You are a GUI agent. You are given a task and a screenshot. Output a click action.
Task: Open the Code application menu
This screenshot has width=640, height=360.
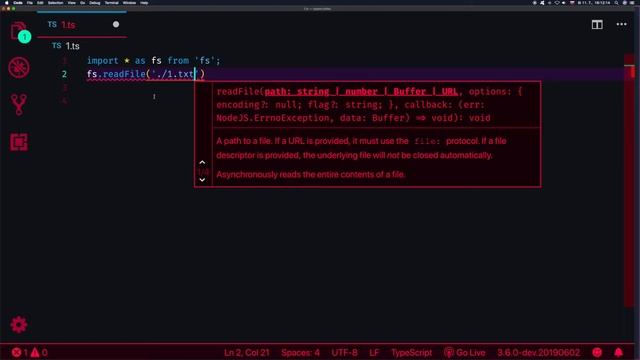pos(18,3)
